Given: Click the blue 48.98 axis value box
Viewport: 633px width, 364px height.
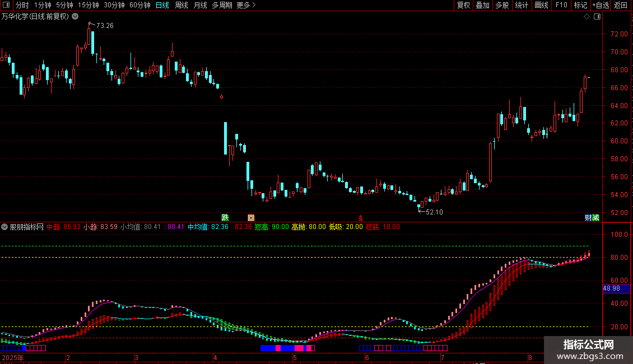Looking at the screenshot, I should [x=616, y=288].
